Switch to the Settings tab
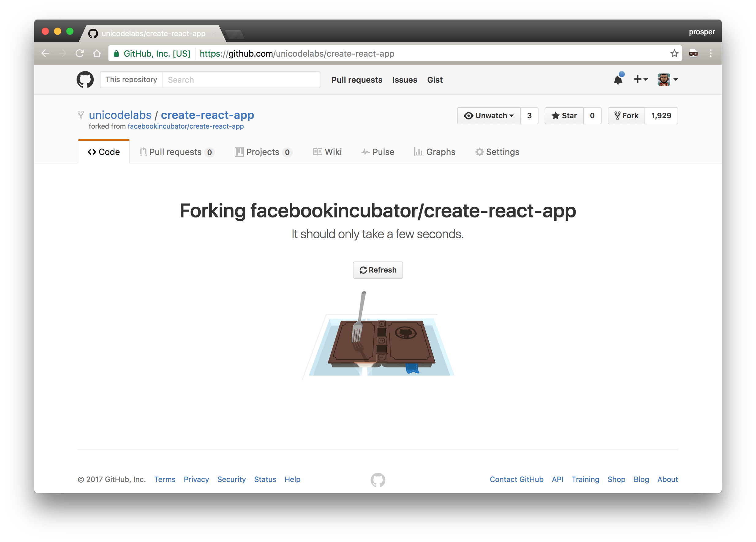Screen dimensions: 756x542 tap(497, 152)
